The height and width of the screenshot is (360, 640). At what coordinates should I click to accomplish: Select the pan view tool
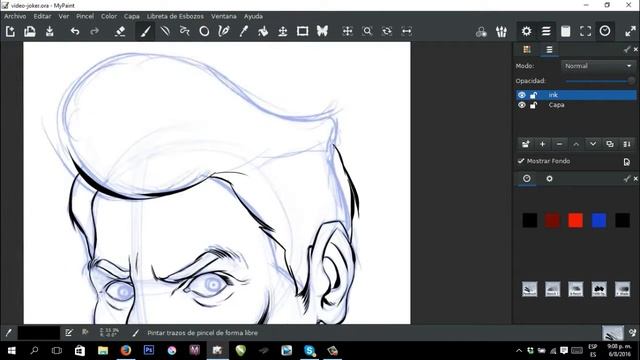click(x=347, y=31)
